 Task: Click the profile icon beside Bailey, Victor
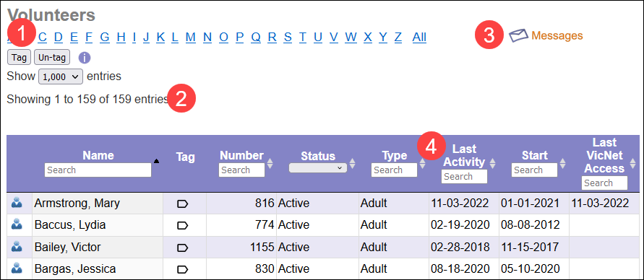click(17, 247)
